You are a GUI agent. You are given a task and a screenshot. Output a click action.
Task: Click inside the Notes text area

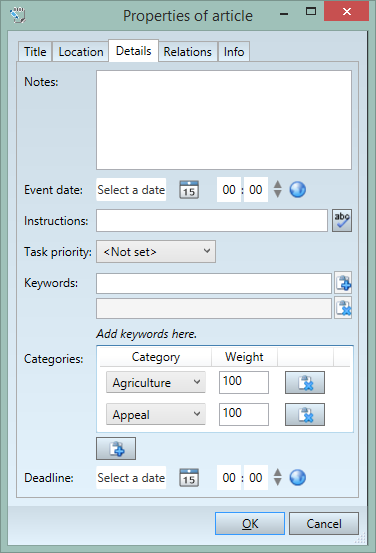pyautogui.click(x=224, y=120)
